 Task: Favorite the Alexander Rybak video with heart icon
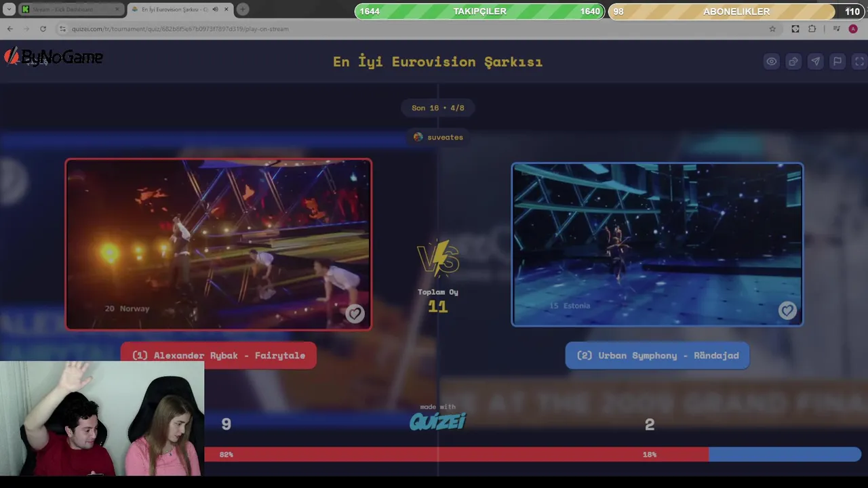pos(355,313)
